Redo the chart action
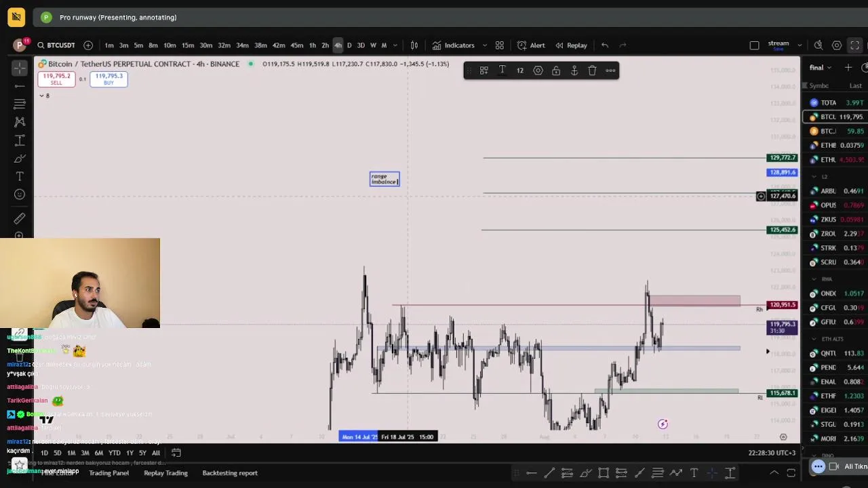868x488 pixels. (x=623, y=45)
